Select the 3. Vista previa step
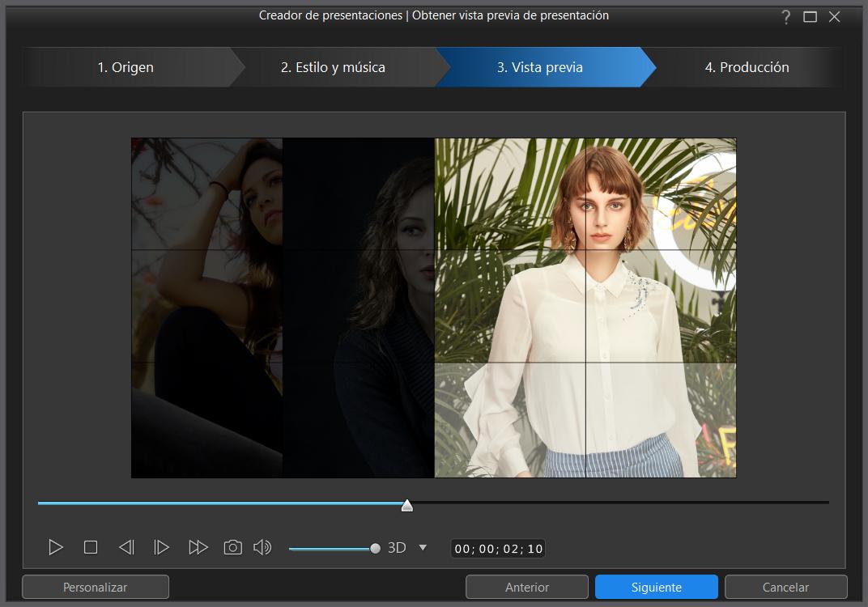 pyautogui.click(x=539, y=67)
